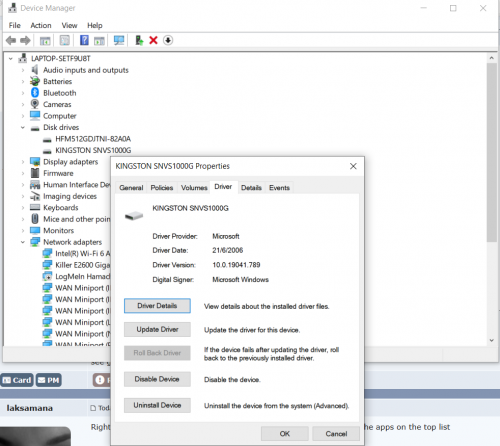Click OK in the Properties dialog
Viewport: 500px width, 446px height.
pyautogui.click(x=285, y=434)
